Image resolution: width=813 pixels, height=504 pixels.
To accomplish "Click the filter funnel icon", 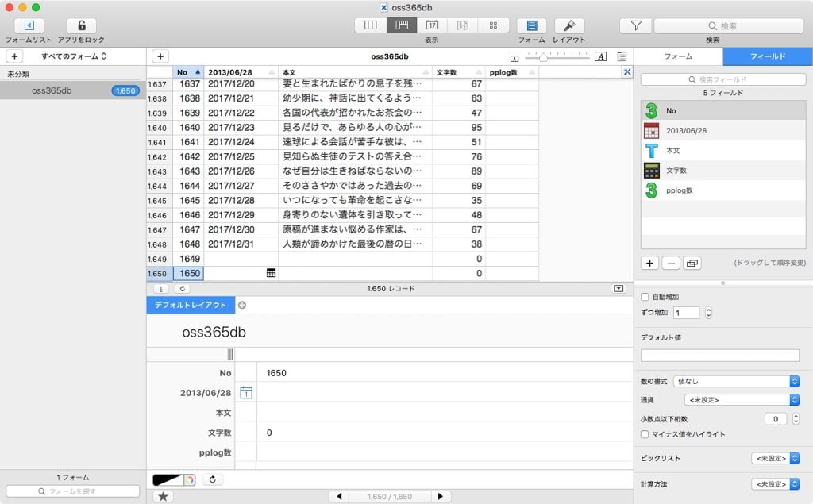I will 636,25.
